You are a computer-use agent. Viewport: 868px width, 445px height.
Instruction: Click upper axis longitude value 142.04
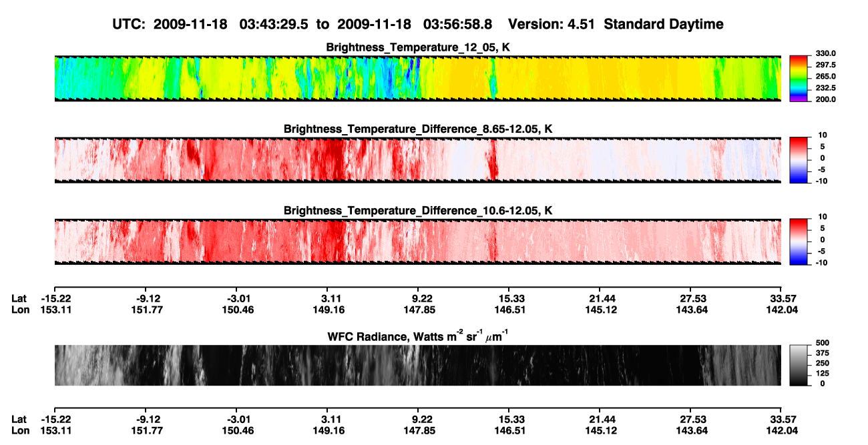[x=781, y=310]
